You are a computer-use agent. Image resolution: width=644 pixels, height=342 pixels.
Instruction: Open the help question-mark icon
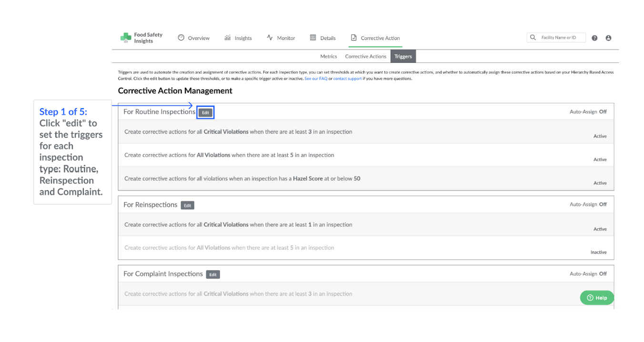[594, 38]
